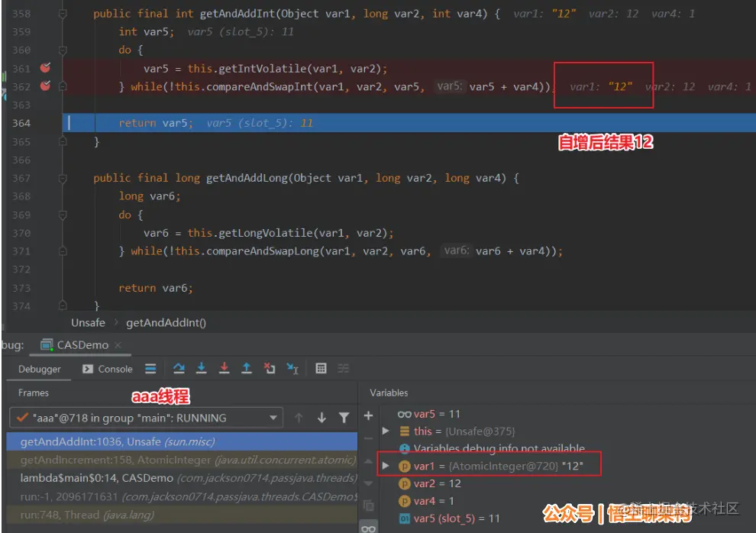756x533 pixels.
Task: Click the 'return var5;' statement on line 364
Action: pos(156,123)
